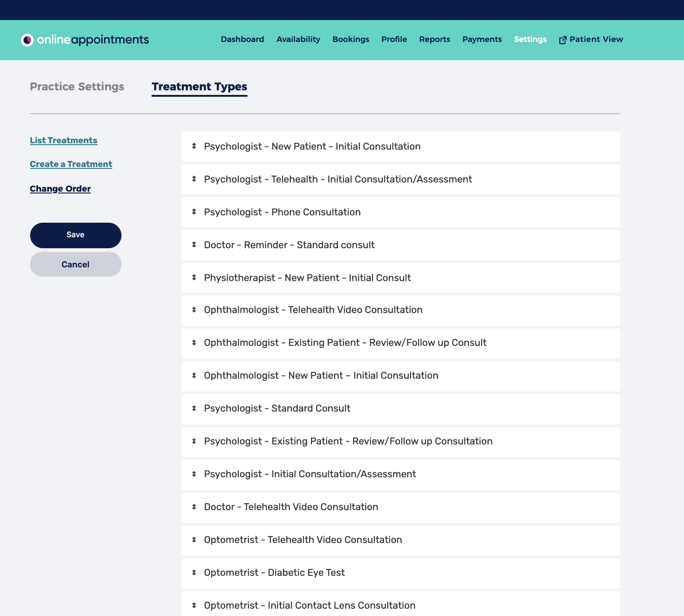684x616 pixels.
Task: Open the Dashboard menu item
Action: tap(242, 39)
